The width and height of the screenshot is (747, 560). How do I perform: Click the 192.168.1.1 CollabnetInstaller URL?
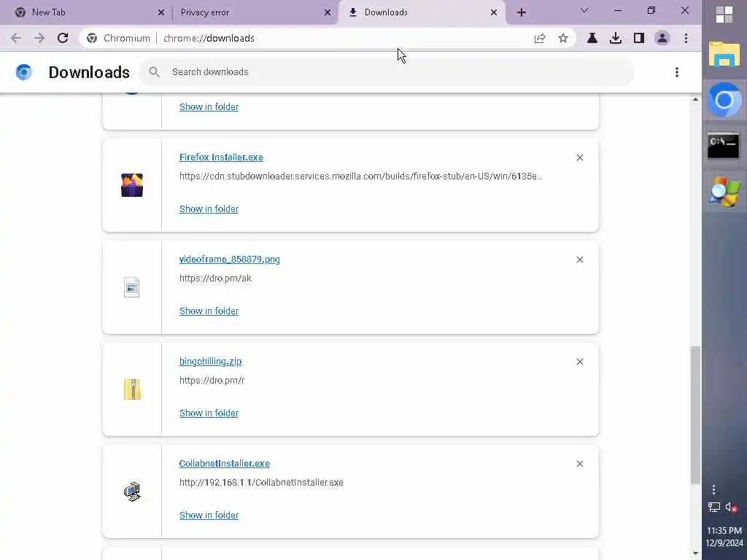coord(261,483)
